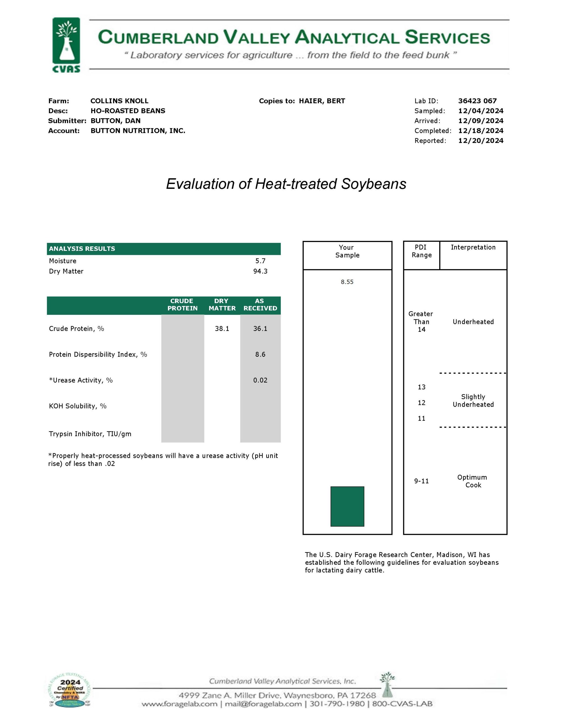Click the Crude Protein, % row label

(x=76, y=329)
